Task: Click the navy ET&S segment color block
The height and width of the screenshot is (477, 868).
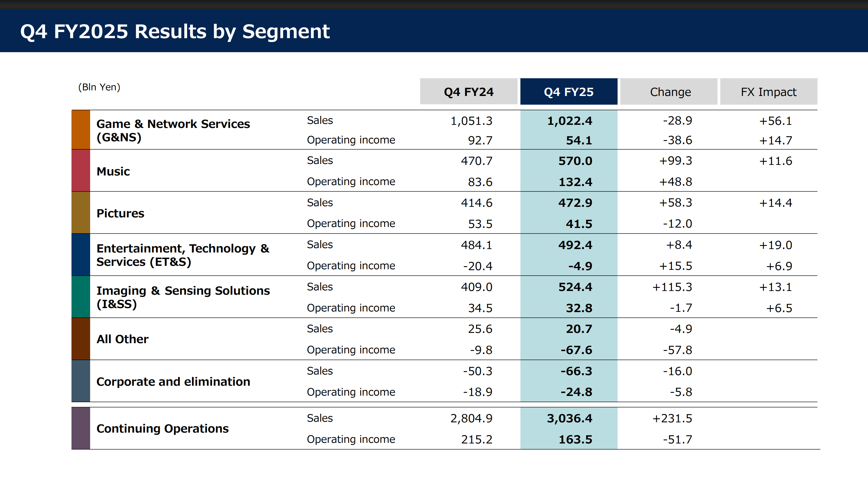Action: click(x=81, y=255)
